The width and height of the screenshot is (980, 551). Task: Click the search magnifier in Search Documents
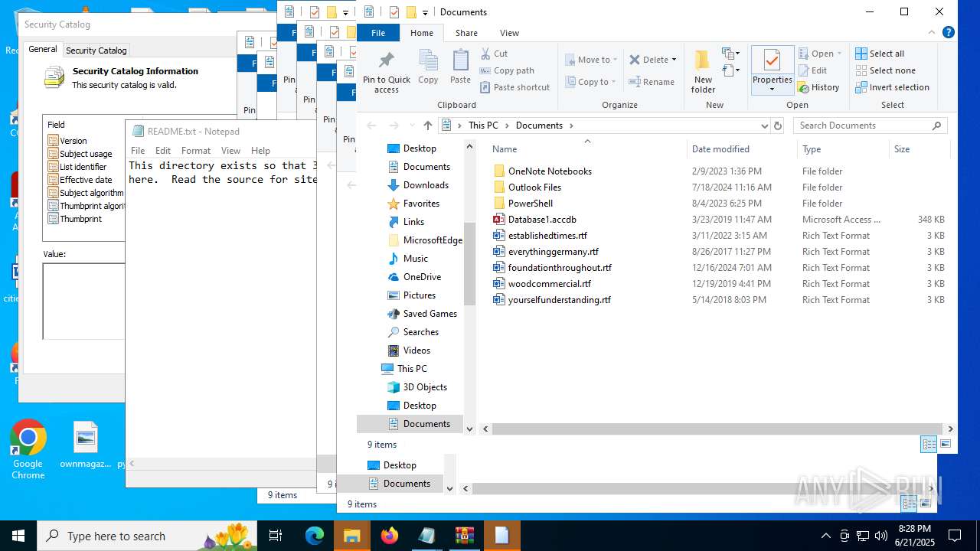pyautogui.click(x=936, y=126)
